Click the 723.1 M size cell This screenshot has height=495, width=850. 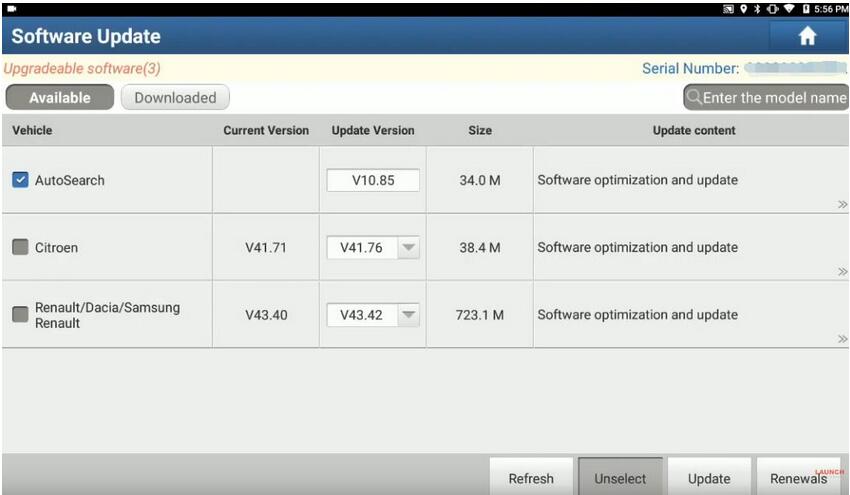point(480,315)
